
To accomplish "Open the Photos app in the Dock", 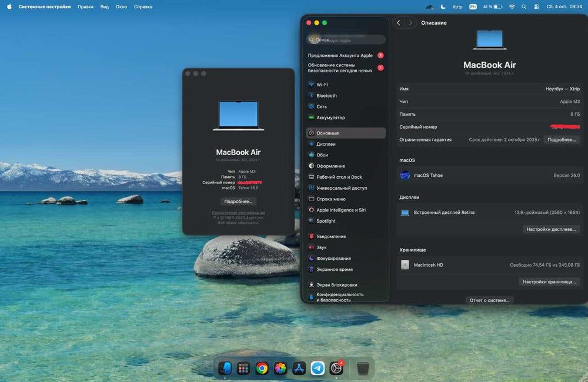I will tap(280, 368).
